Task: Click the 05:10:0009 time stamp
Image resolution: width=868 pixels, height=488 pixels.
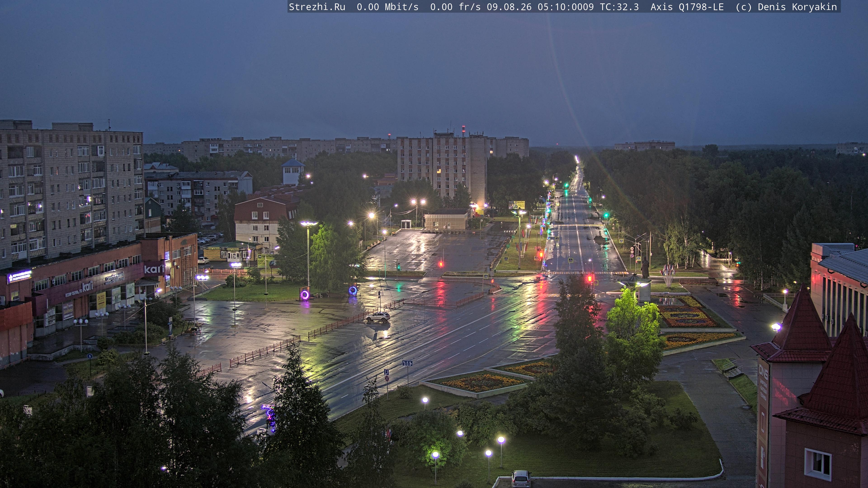Action: point(566,7)
